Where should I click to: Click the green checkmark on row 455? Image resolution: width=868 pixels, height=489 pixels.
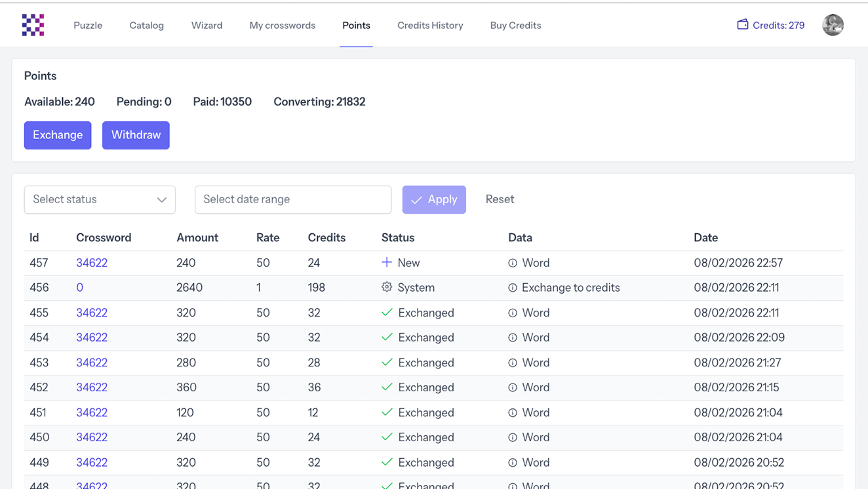coord(386,313)
